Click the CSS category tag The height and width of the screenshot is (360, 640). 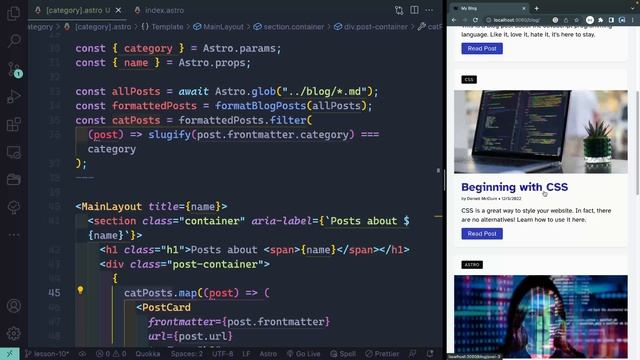click(469, 80)
